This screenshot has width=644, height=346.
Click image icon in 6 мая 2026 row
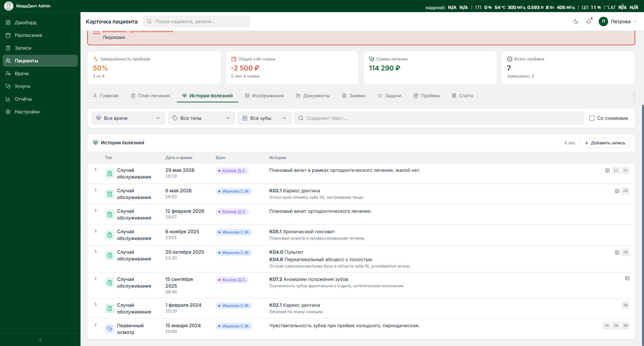pyautogui.click(x=617, y=191)
